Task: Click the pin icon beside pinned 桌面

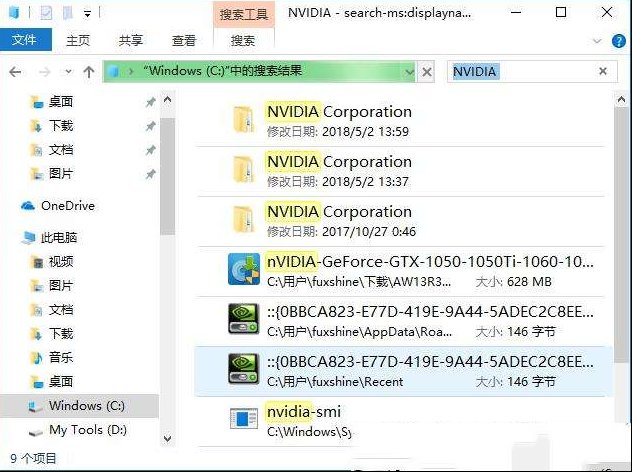Action: tap(150, 102)
